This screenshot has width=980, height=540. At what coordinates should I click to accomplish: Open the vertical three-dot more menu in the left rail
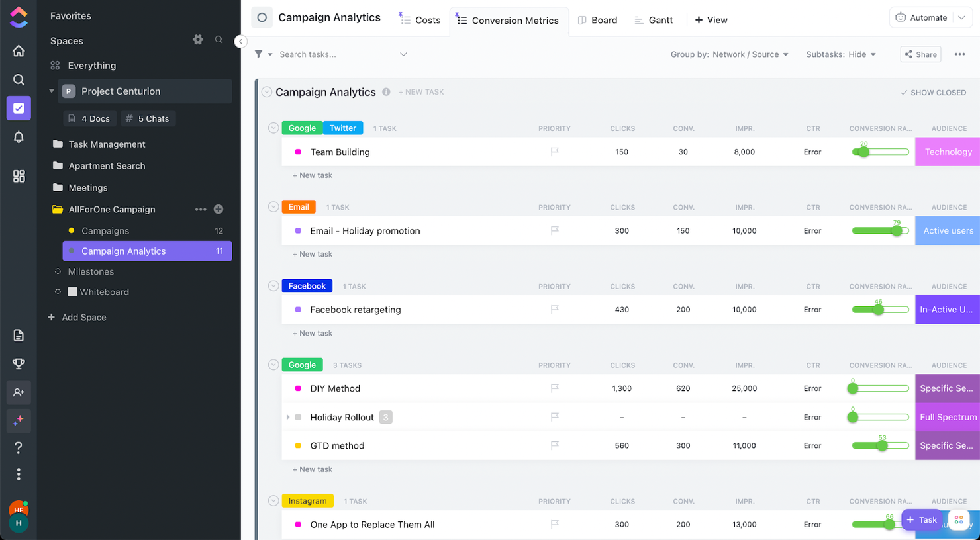[x=19, y=474]
